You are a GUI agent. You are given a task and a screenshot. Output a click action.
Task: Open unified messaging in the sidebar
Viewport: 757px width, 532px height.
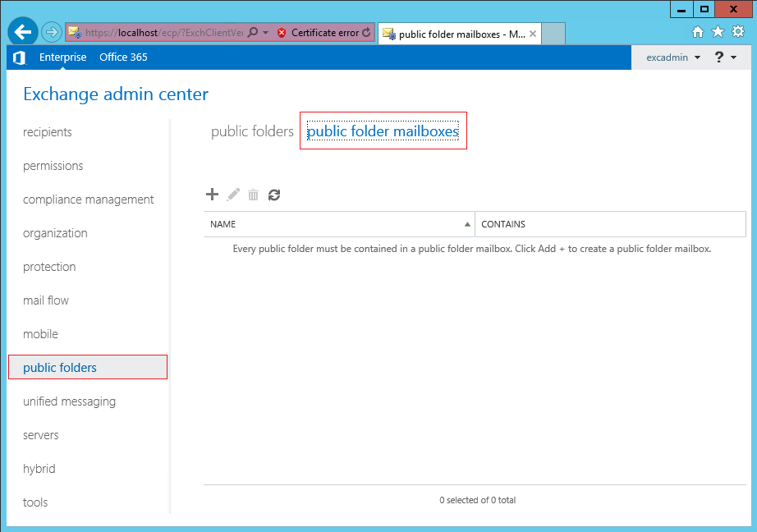(70, 401)
